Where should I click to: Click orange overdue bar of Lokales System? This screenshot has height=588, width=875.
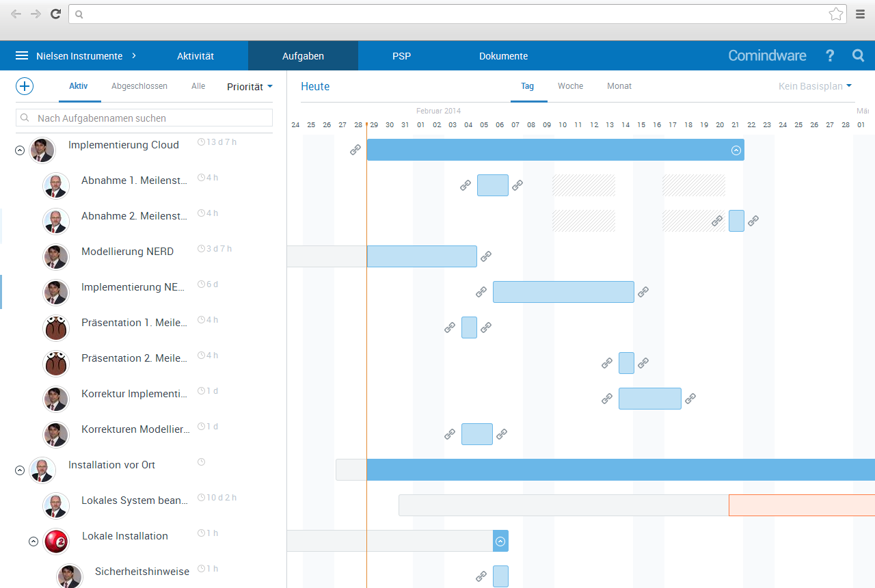(x=802, y=505)
